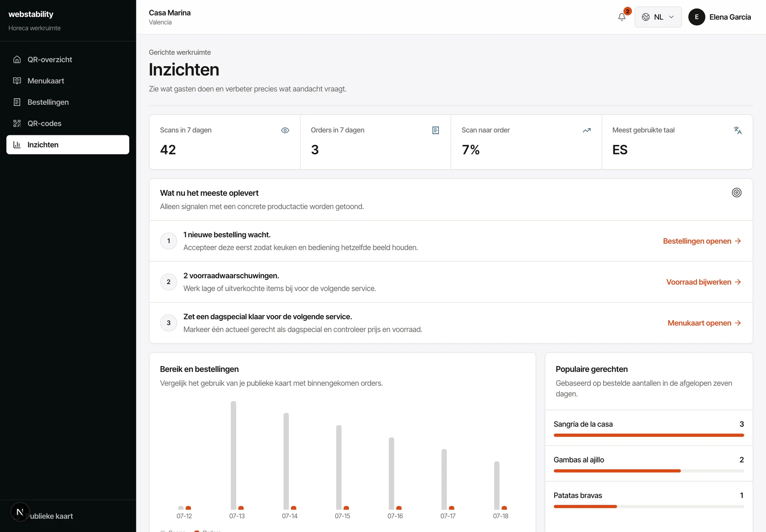766x532 pixels.
Task: Click the Gambas al ajillo progress bar
Action: (x=649, y=471)
